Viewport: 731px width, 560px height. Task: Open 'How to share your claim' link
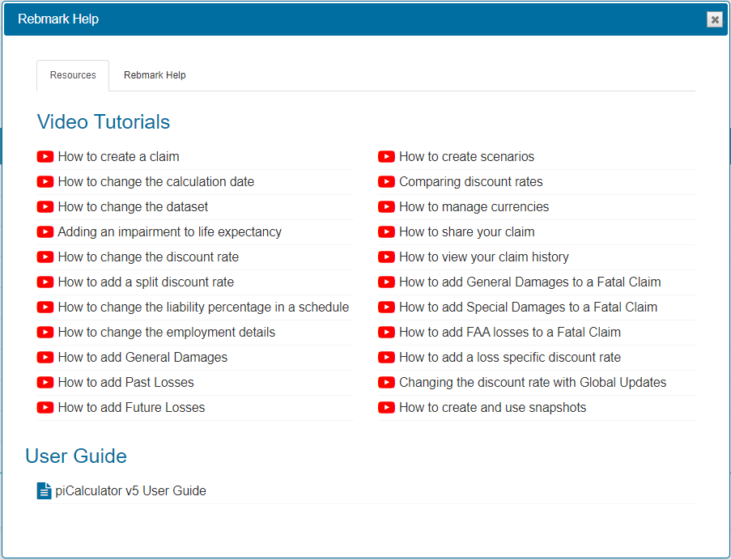coord(466,232)
